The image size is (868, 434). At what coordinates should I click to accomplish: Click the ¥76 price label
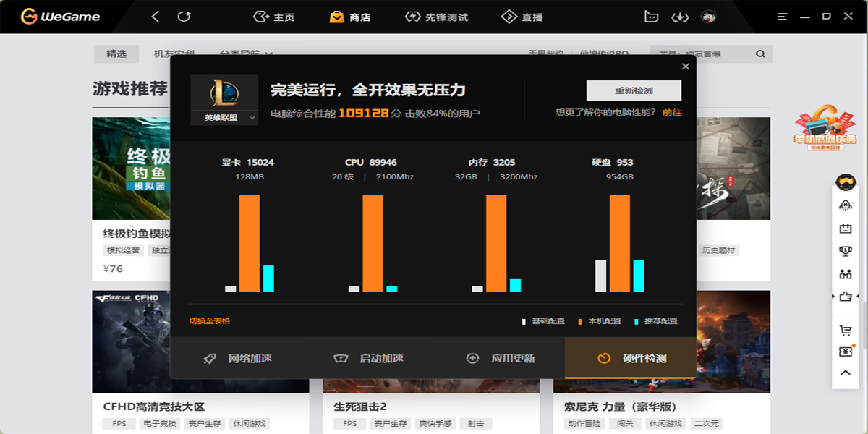pos(114,269)
